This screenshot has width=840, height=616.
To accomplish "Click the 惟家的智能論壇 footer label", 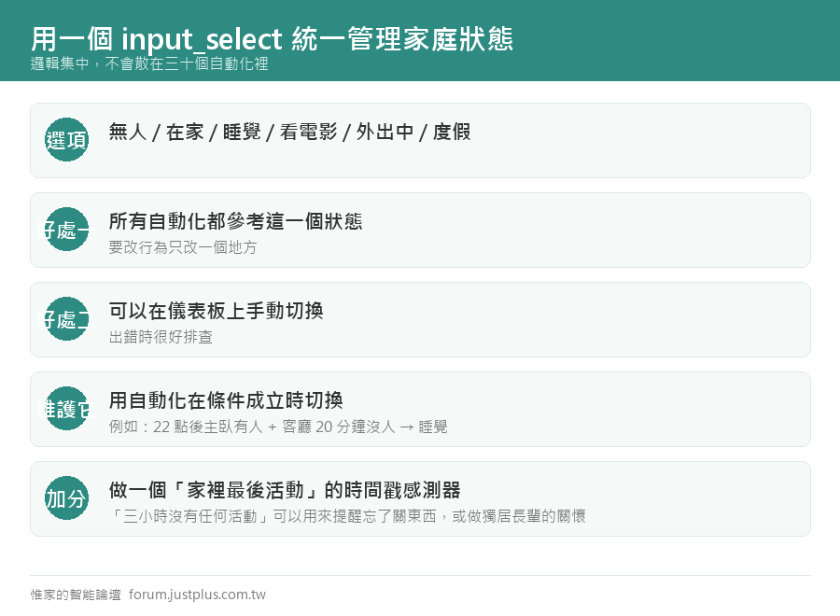I will click(x=76, y=595).
